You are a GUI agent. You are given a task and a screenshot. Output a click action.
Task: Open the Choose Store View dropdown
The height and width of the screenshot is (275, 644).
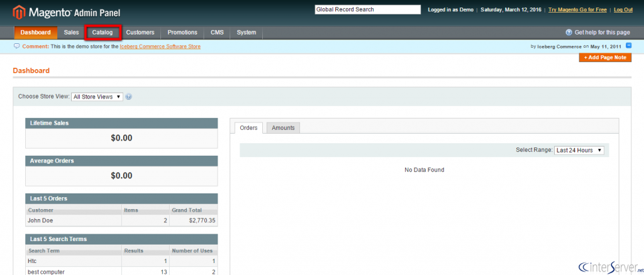[x=97, y=97]
